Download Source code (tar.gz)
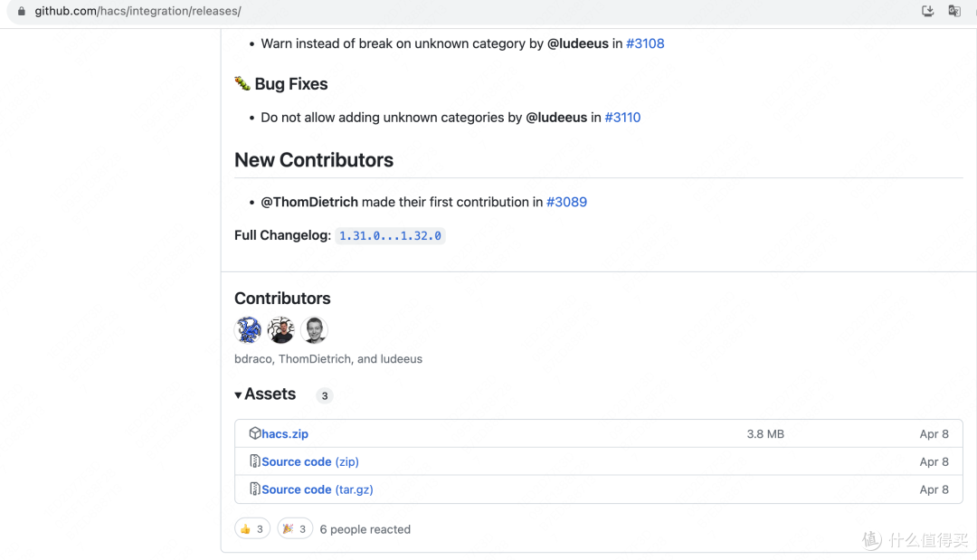The image size is (977, 560). click(x=318, y=489)
